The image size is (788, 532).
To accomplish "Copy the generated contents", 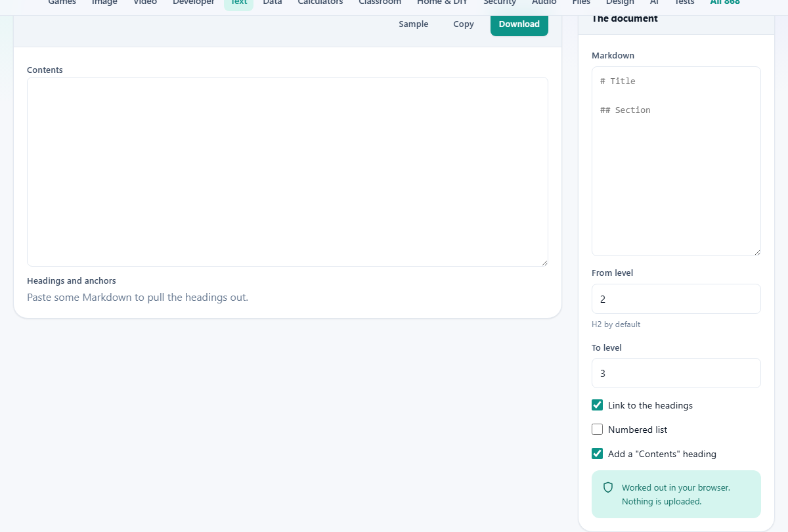I will [x=464, y=24].
